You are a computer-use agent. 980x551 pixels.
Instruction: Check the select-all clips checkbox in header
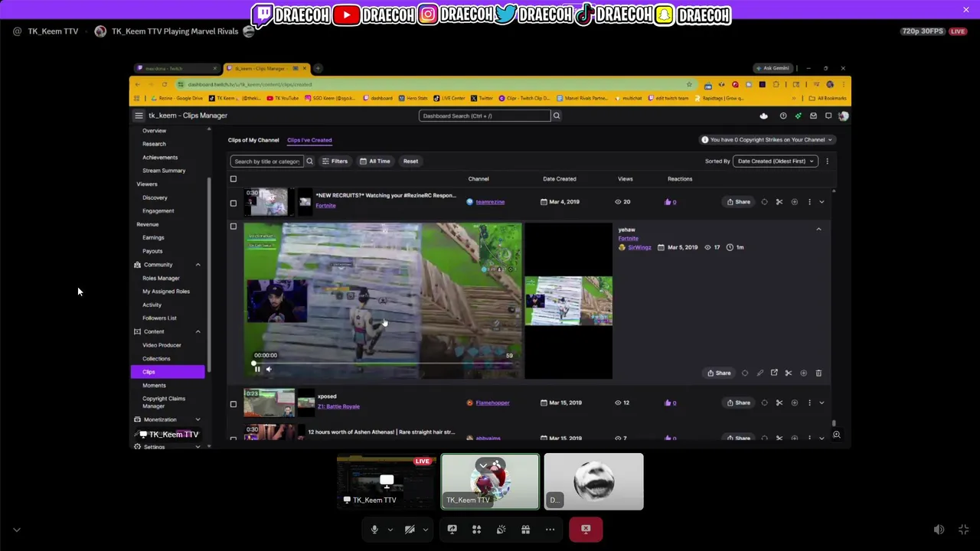(234, 179)
